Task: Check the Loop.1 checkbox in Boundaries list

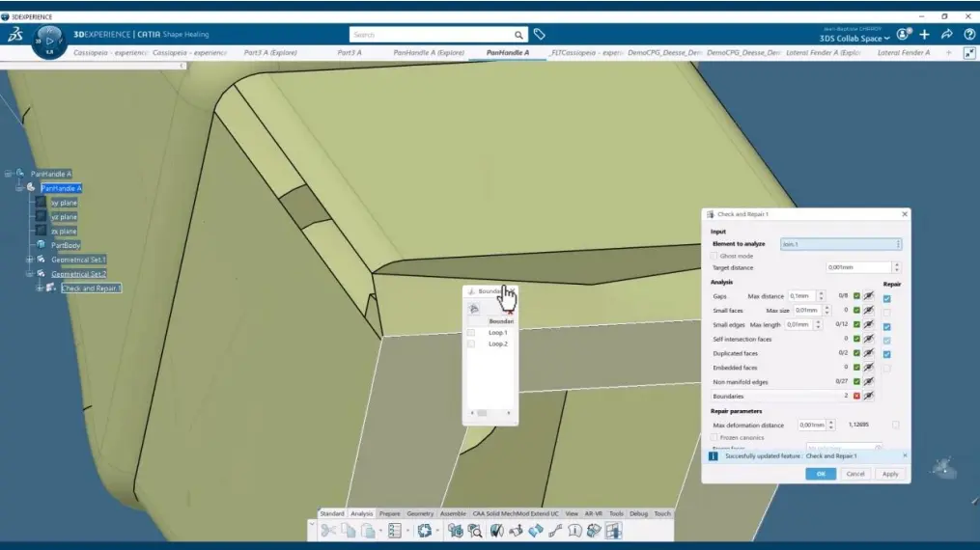Action: pyautogui.click(x=471, y=333)
